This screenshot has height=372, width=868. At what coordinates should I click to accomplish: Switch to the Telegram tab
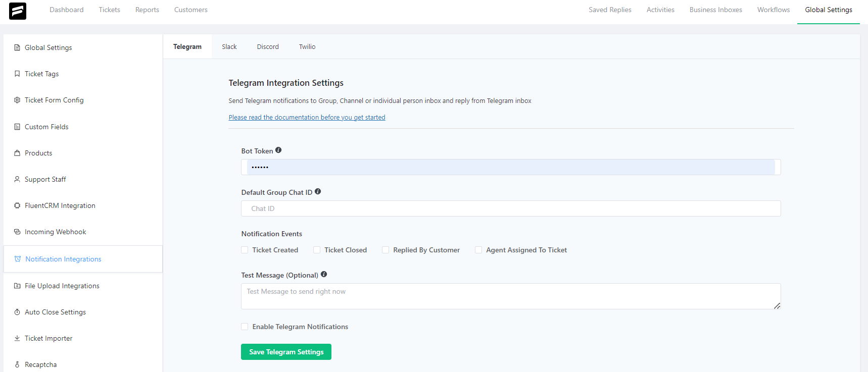(x=187, y=46)
